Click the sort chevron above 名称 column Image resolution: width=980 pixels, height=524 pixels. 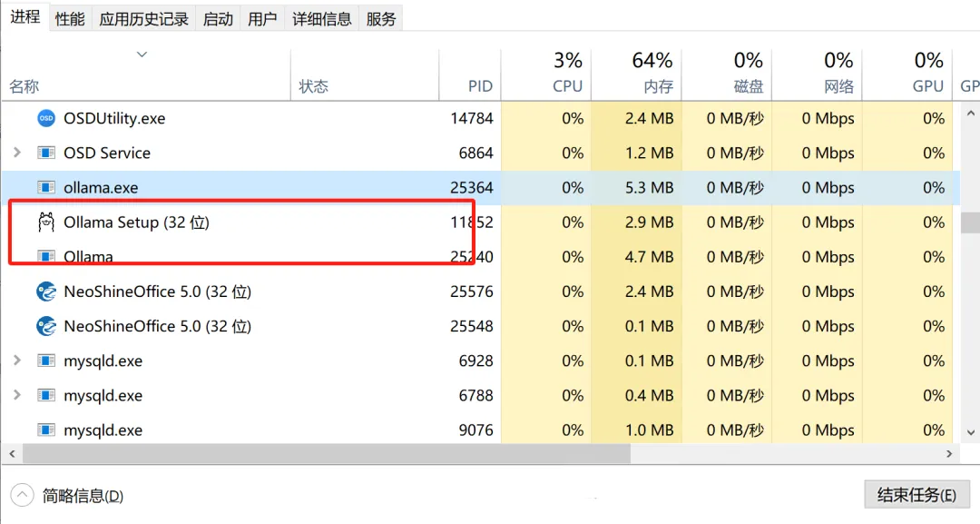(142, 54)
